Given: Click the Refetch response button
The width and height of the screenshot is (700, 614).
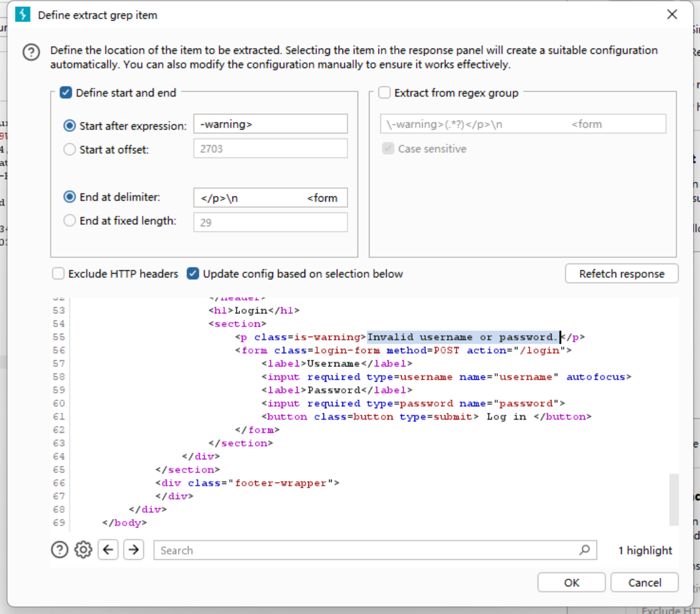Looking at the screenshot, I should pyautogui.click(x=622, y=274).
